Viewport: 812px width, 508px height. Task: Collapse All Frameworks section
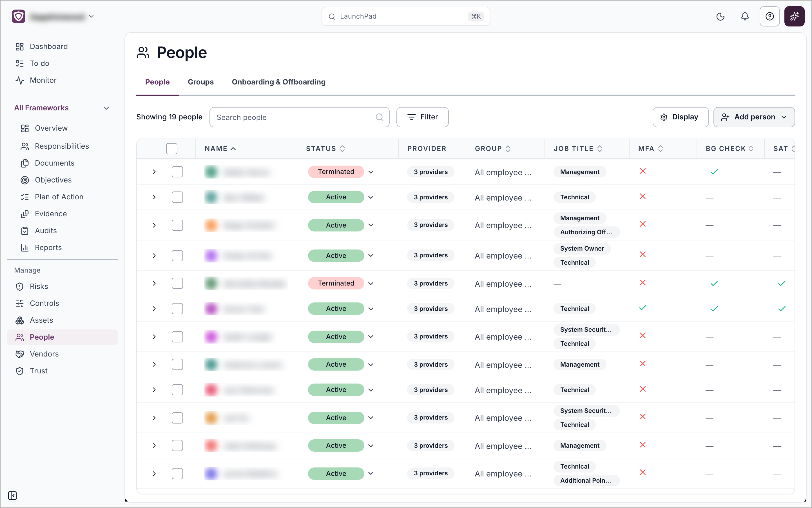pyautogui.click(x=106, y=108)
